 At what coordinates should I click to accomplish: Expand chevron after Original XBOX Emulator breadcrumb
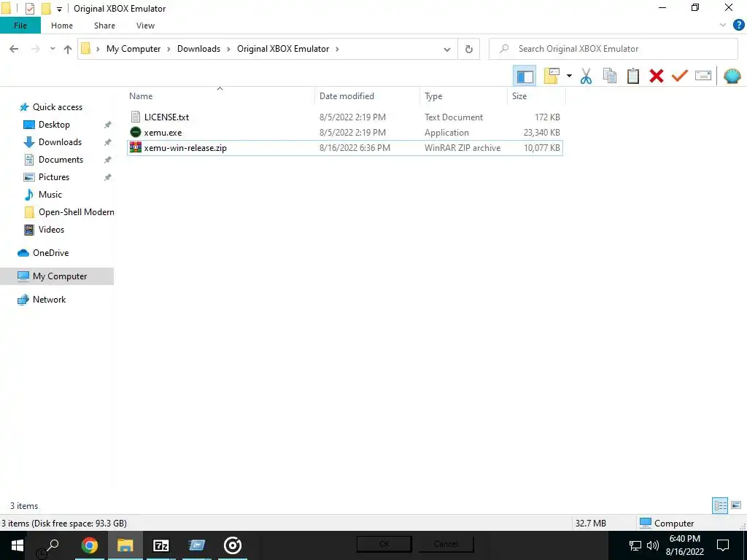pos(337,49)
